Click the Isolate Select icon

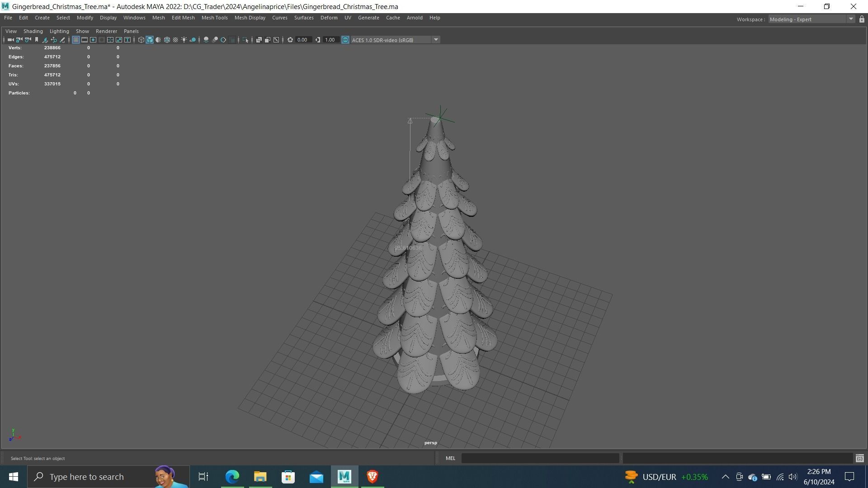pyautogui.click(x=245, y=40)
